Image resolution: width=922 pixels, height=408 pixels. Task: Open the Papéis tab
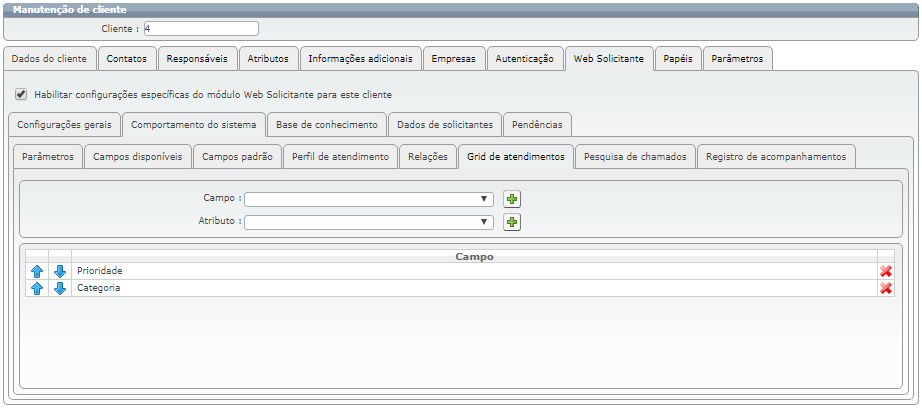point(678,59)
